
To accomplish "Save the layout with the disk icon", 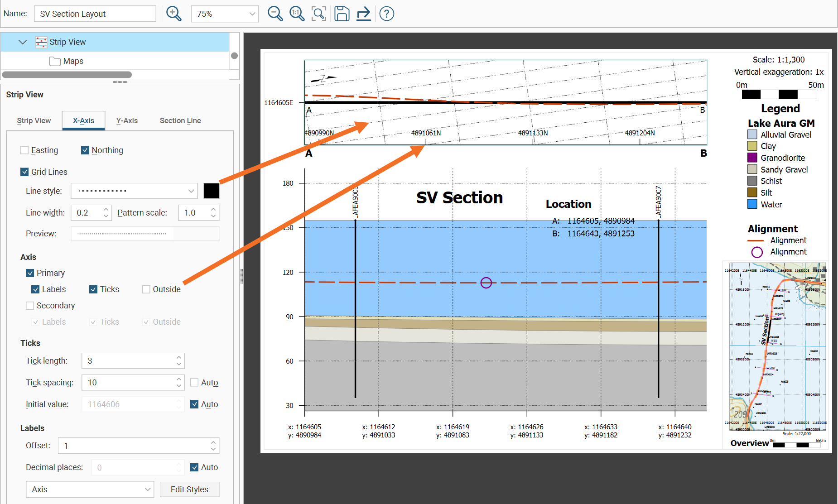I will click(x=342, y=14).
